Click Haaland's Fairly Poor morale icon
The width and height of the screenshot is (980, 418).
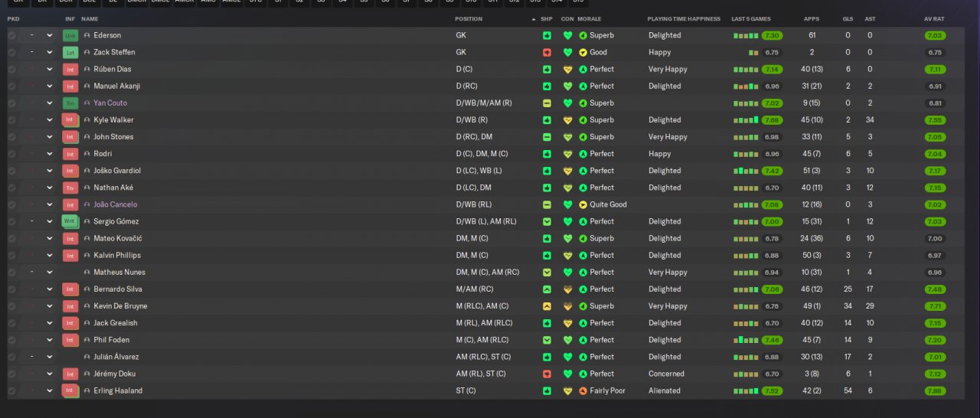pos(583,390)
